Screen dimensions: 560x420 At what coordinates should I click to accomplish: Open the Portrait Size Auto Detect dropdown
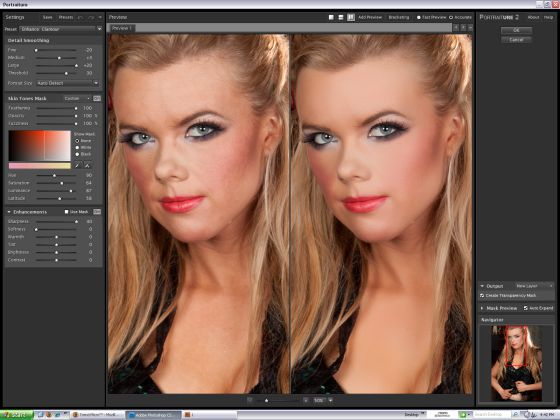pyautogui.click(x=68, y=83)
